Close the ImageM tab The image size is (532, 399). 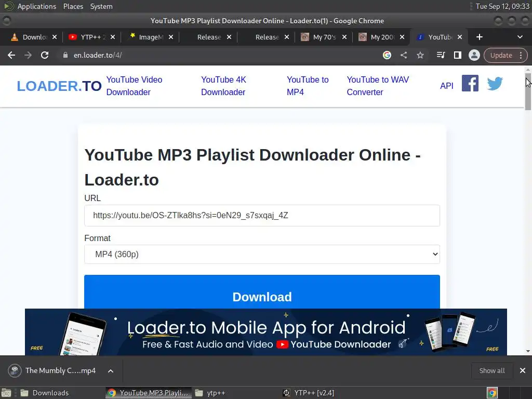pos(171,37)
